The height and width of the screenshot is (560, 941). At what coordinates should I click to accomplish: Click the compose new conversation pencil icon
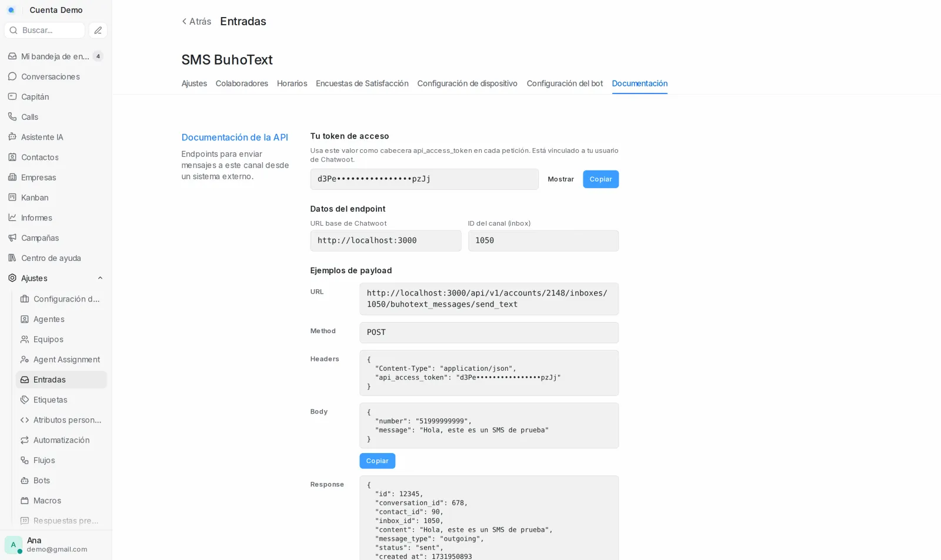tap(98, 30)
